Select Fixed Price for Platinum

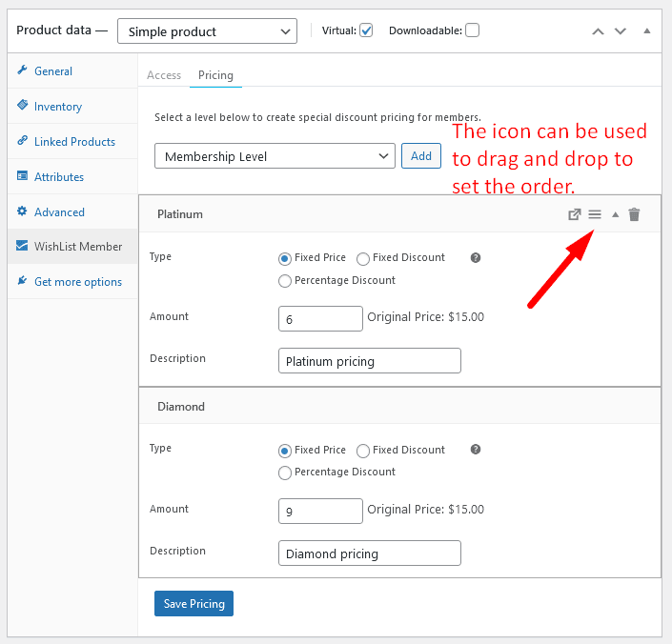coord(285,258)
